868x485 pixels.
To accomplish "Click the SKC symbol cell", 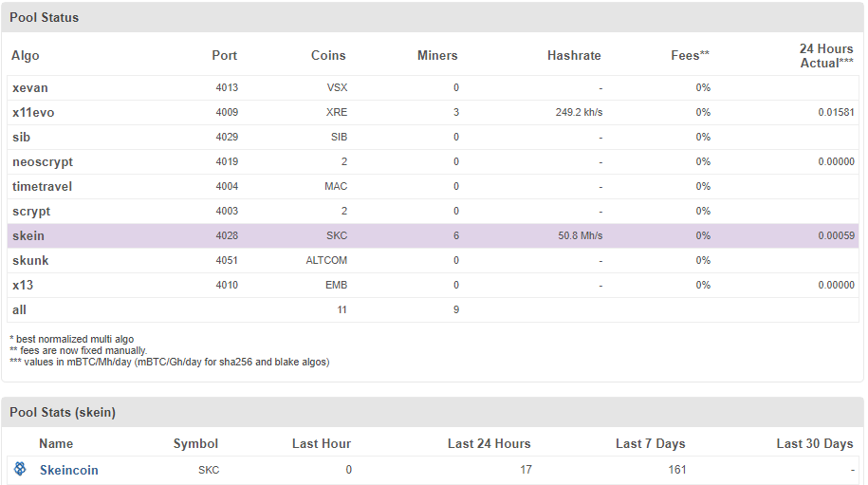I will [x=209, y=470].
